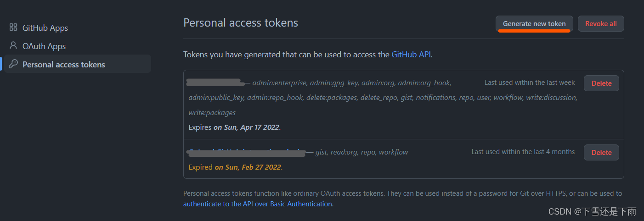
Task: Delete the token expiring Apr 17 2022
Action: coord(601,83)
